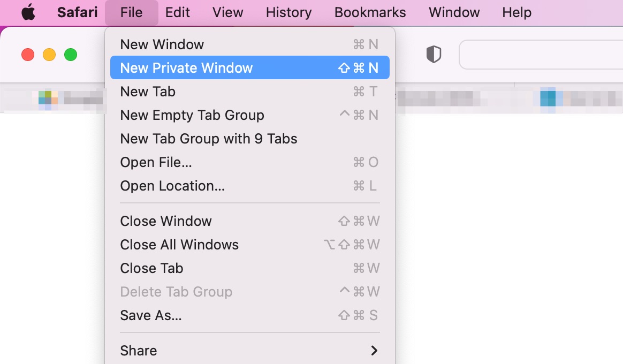Viewport: 623px width, 364px height.
Task: Choose Close All Windows
Action: (x=249, y=245)
